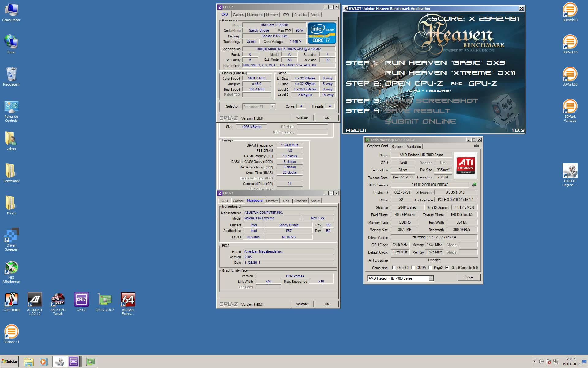The image size is (588, 368).
Task: Launch Driver Sweeper shortcut
Action: click(x=11, y=240)
